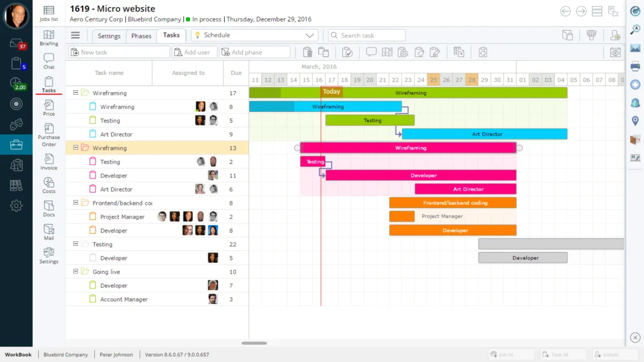This screenshot has width=644, height=362.
Task: Click the Due column header
Action: 236,73
